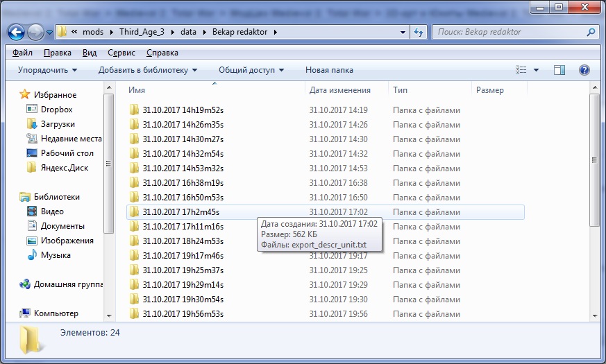Open the Общий доступ dropdown
This screenshot has width=606, height=364.
click(x=251, y=70)
